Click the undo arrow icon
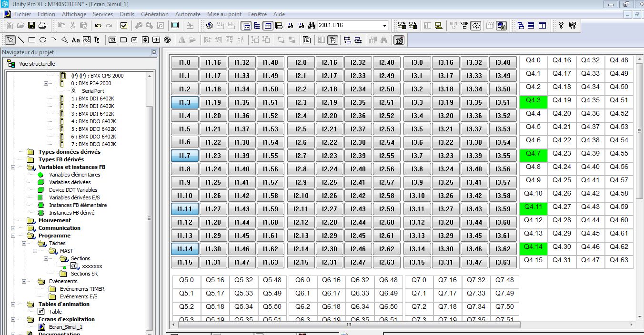The height and width of the screenshot is (335, 644). click(98, 25)
